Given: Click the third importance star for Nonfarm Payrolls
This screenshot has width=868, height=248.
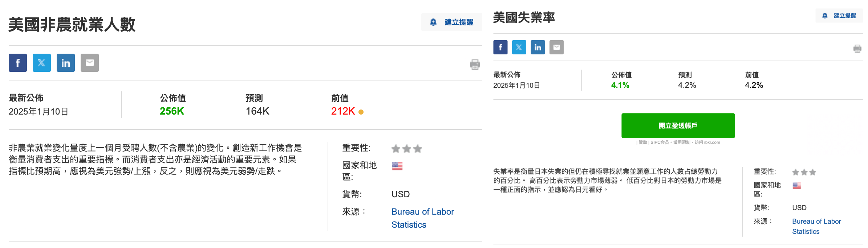Looking at the screenshot, I should pos(418,148).
